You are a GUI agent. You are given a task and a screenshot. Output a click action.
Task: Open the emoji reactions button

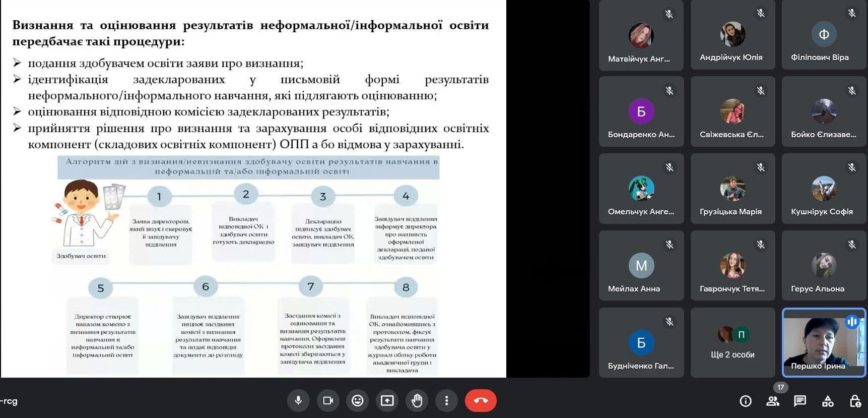point(358,401)
